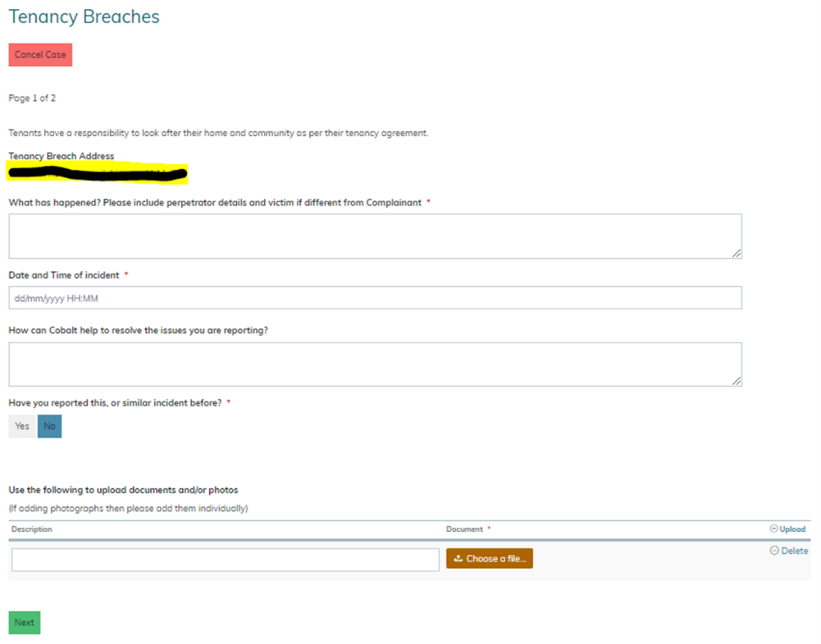Viewport: 821px width, 644px height.
Task: Select Yes for previously reported incident
Action: click(x=22, y=426)
